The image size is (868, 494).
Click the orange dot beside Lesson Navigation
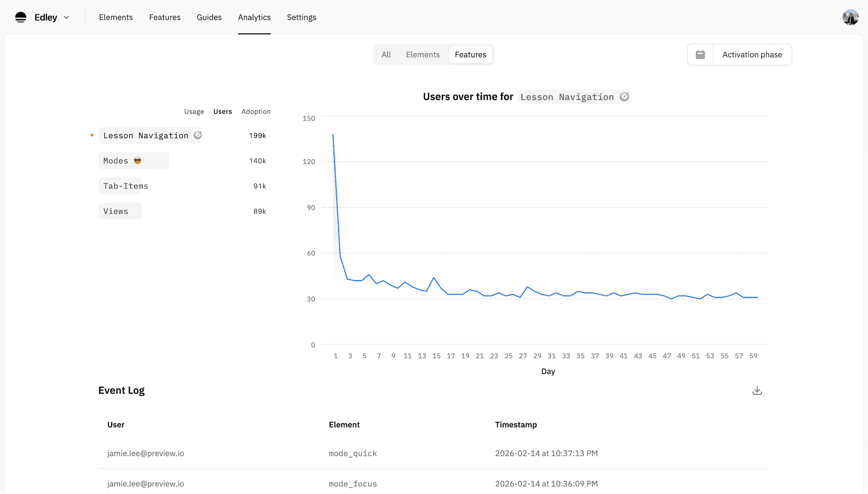92,135
